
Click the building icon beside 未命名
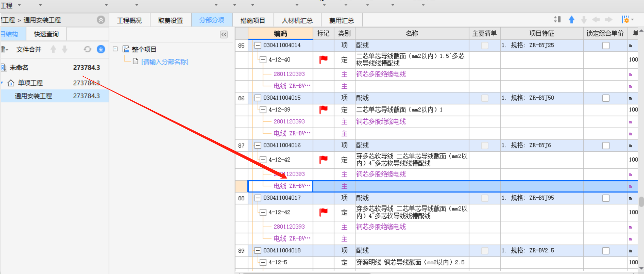[x=4, y=68]
